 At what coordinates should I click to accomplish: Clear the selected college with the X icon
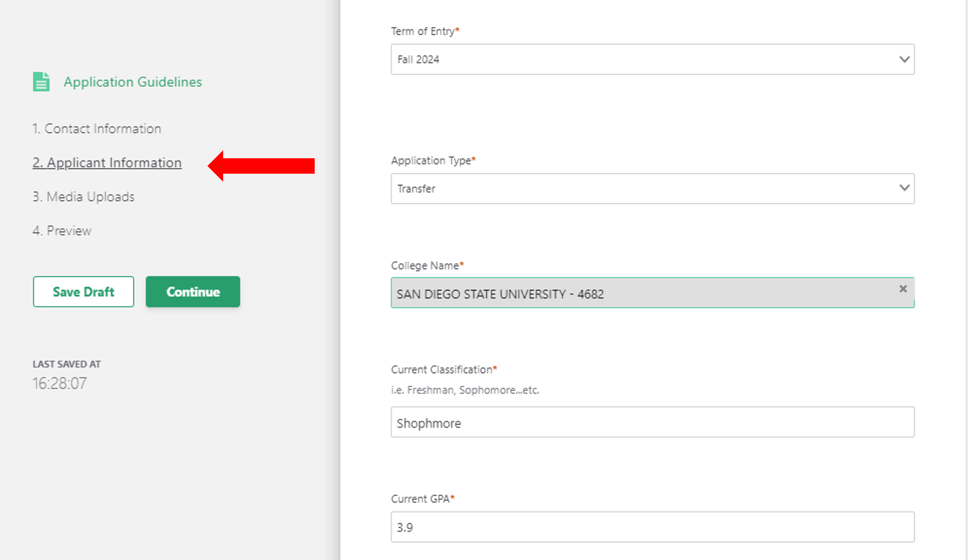point(903,289)
